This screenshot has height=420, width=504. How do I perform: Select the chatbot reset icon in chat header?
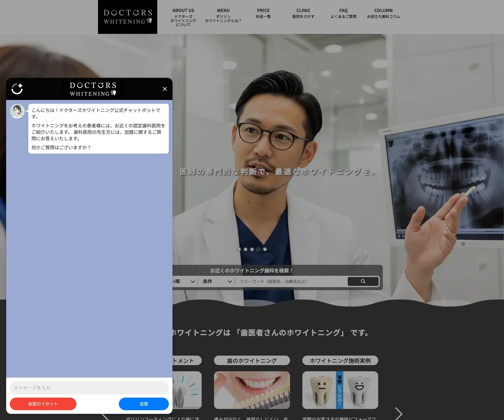17,89
